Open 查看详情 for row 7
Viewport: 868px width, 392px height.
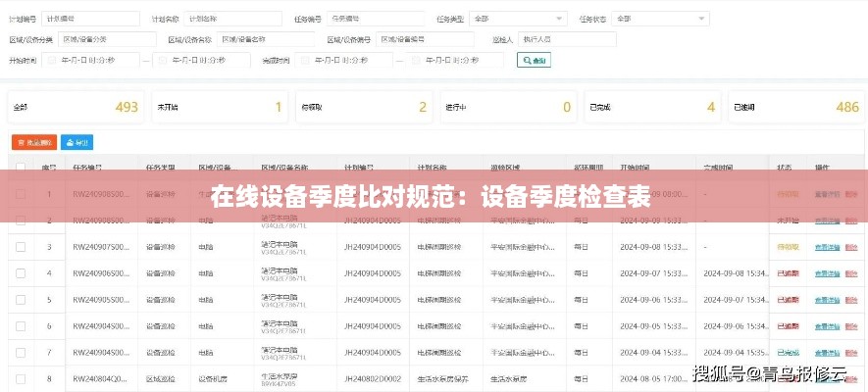(827, 353)
